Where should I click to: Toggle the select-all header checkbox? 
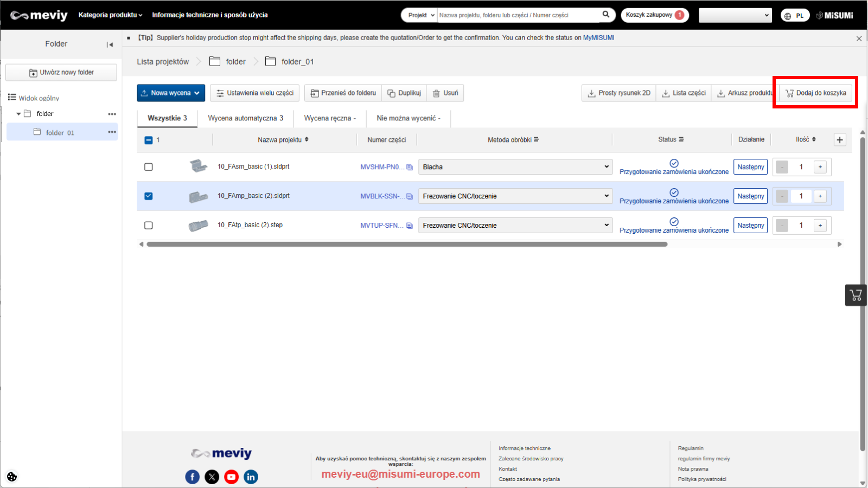tap(149, 140)
